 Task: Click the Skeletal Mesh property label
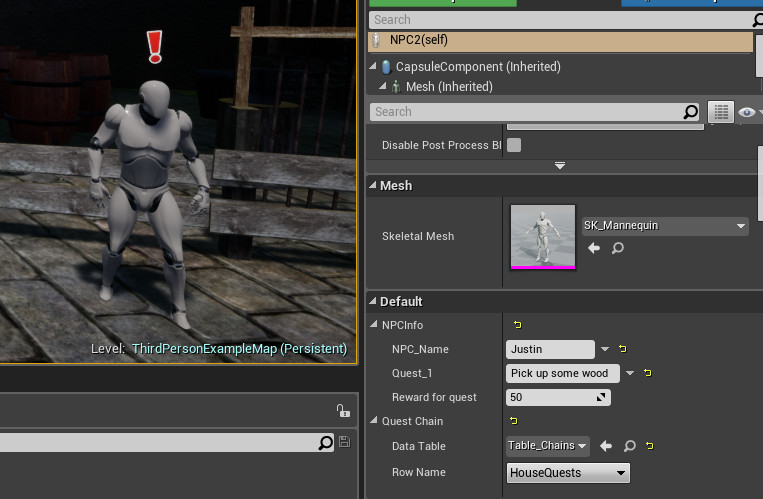(418, 237)
